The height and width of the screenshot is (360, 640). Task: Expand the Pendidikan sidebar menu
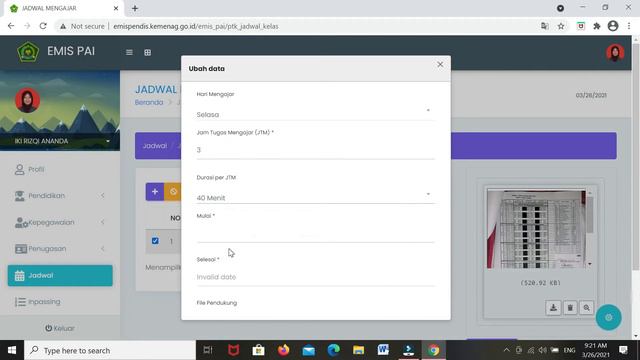click(x=60, y=196)
